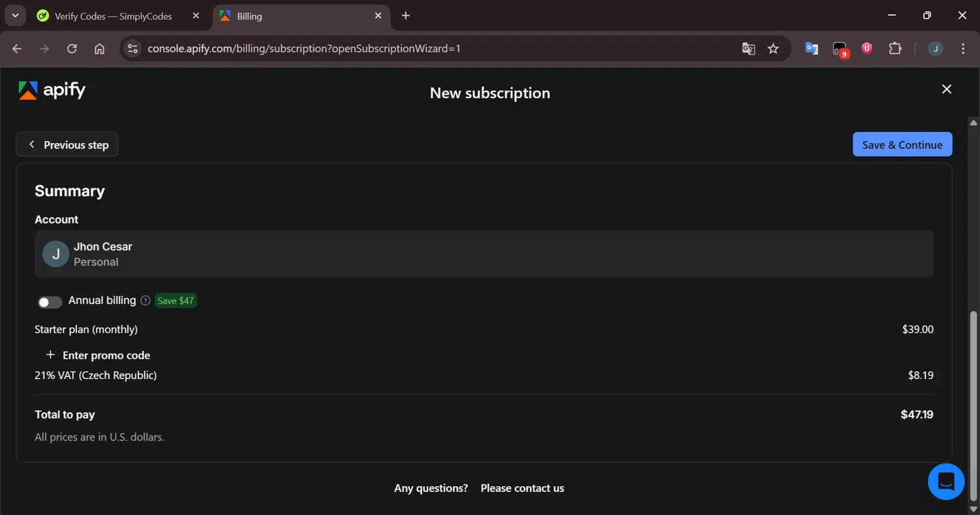This screenshot has width=980, height=515.
Task: Open the browser profile J avatar
Action: tap(936, 48)
